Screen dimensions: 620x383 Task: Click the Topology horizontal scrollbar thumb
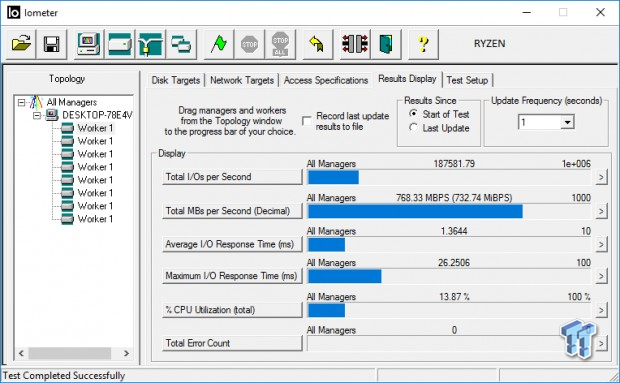pos(70,353)
